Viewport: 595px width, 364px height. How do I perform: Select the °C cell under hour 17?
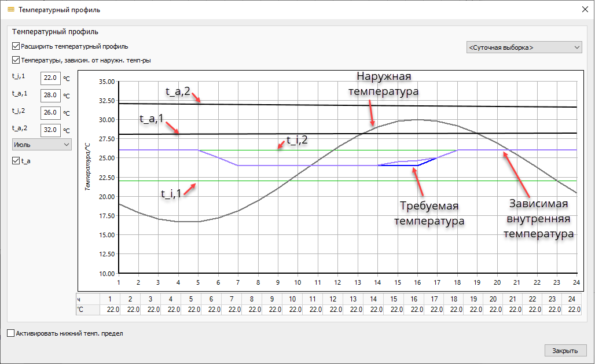coord(434,310)
